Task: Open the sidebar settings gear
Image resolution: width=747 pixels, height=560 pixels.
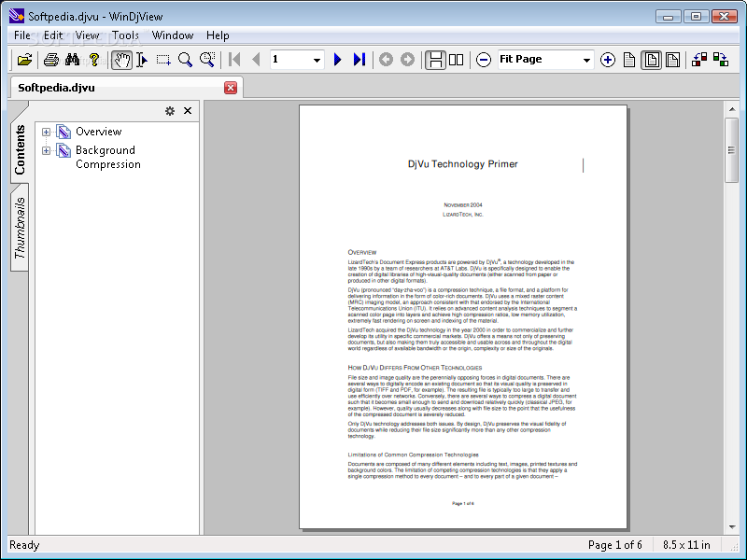Action: (x=170, y=111)
